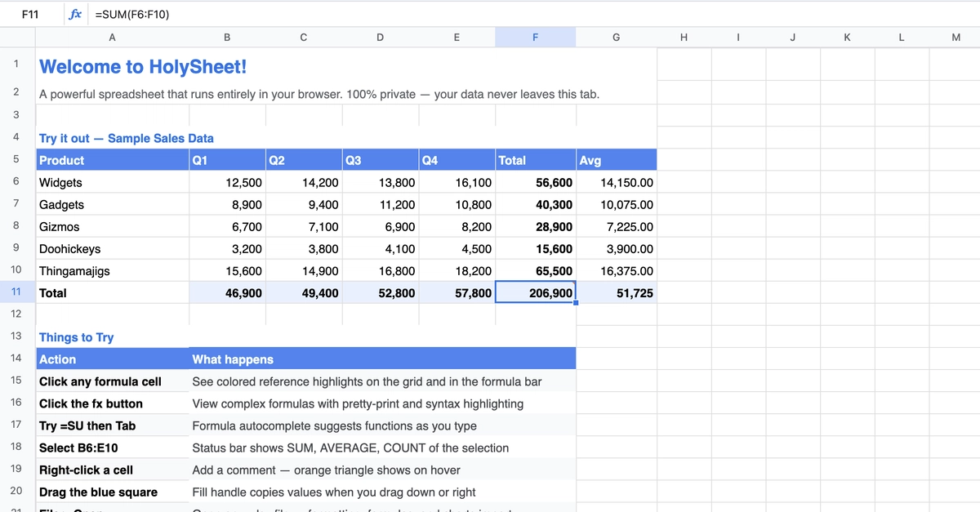Select row 14 header
980x512 pixels.
coord(16,358)
